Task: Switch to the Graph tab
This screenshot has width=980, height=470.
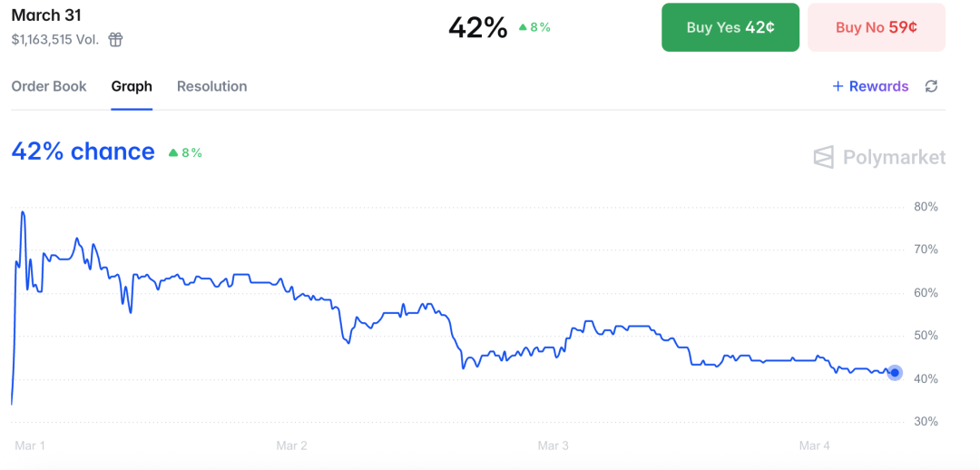Action: click(x=132, y=86)
